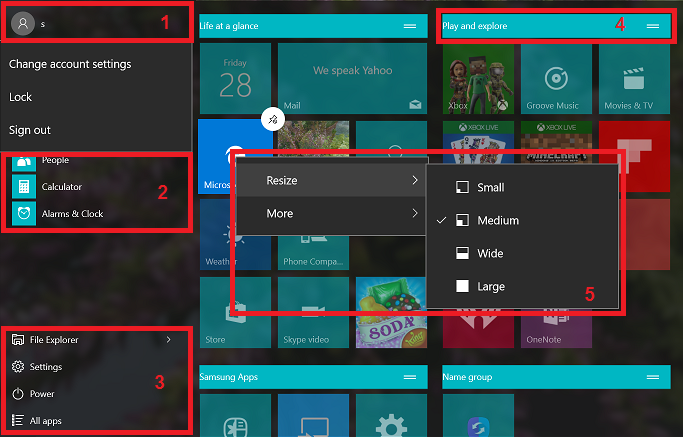Screen dimensions: 683x437
Task: Open the Xbox tile
Action: pyautogui.click(x=478, y=78)
